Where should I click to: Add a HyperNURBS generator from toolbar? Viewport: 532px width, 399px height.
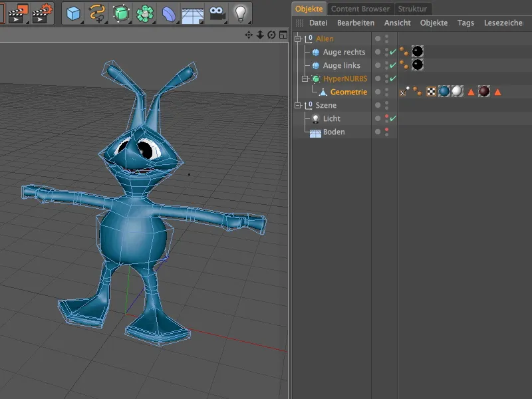click(x=121, y=13)
